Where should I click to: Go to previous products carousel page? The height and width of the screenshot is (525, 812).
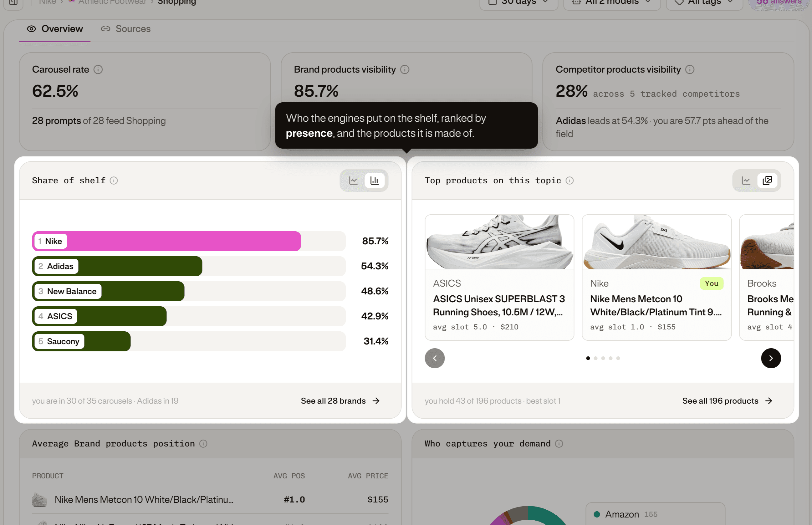click(435, 358)
